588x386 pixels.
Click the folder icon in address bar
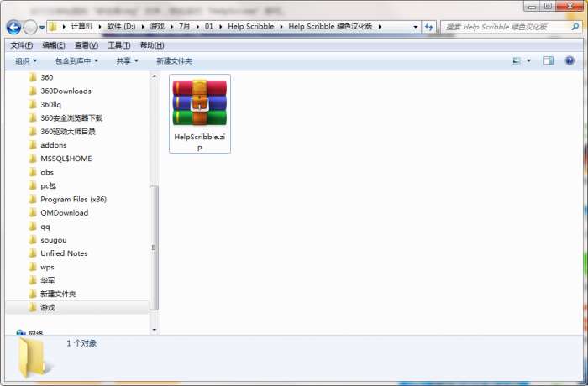[x=53, y=27]
